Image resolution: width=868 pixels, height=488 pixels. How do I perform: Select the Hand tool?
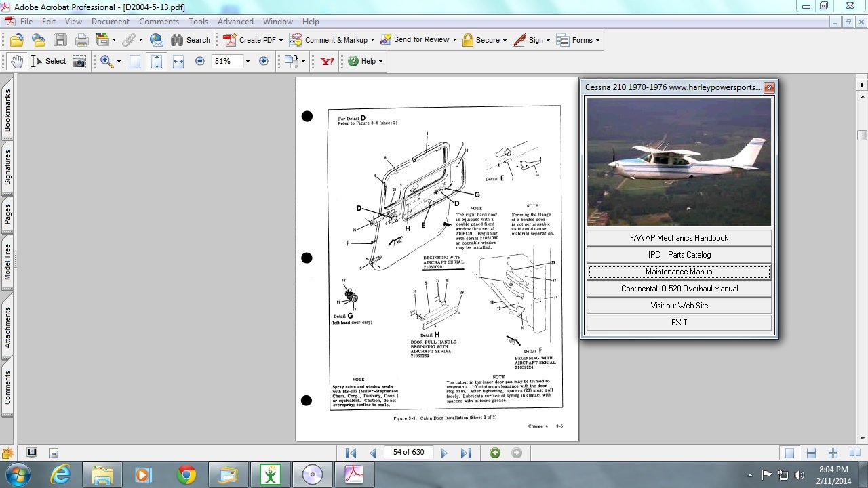17,61
